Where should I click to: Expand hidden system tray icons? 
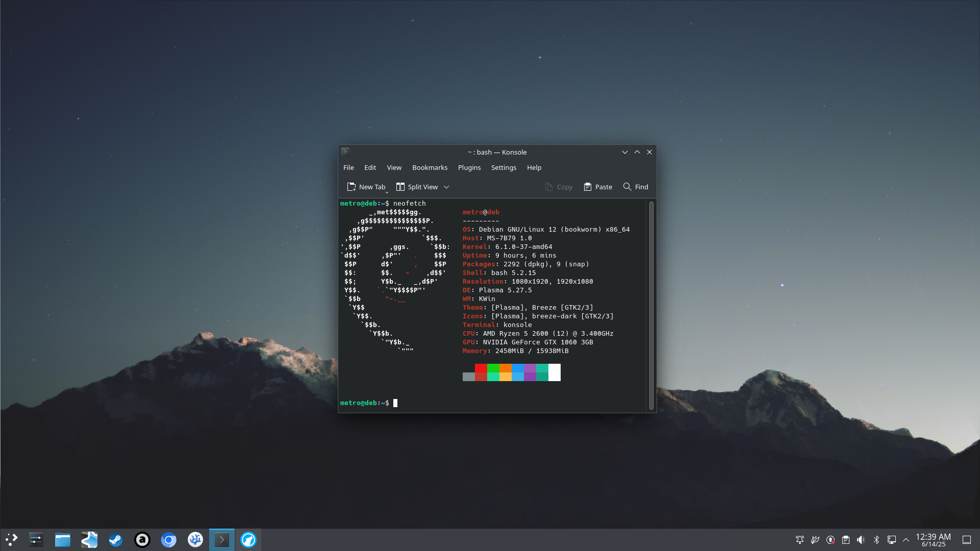pyautogui.click(x=906, y=540)
